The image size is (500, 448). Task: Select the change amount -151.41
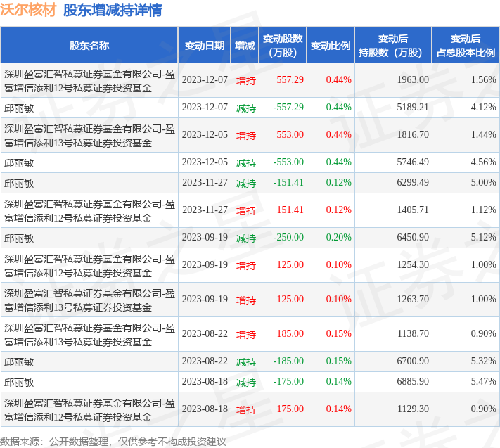[x=288, y=182]
